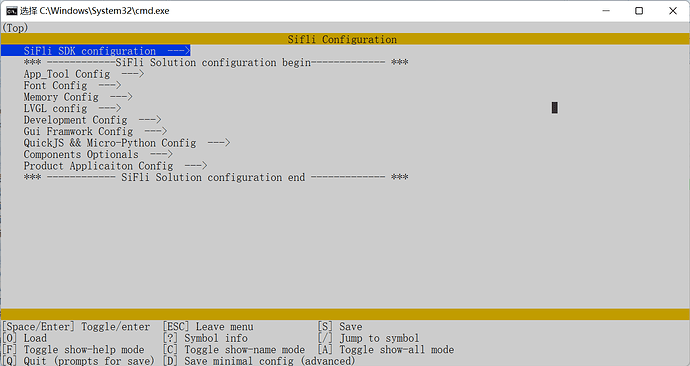Click the [ESC] Leave menu hint
690x366 pixels.
pyautogui.click(x=208, y=326)
